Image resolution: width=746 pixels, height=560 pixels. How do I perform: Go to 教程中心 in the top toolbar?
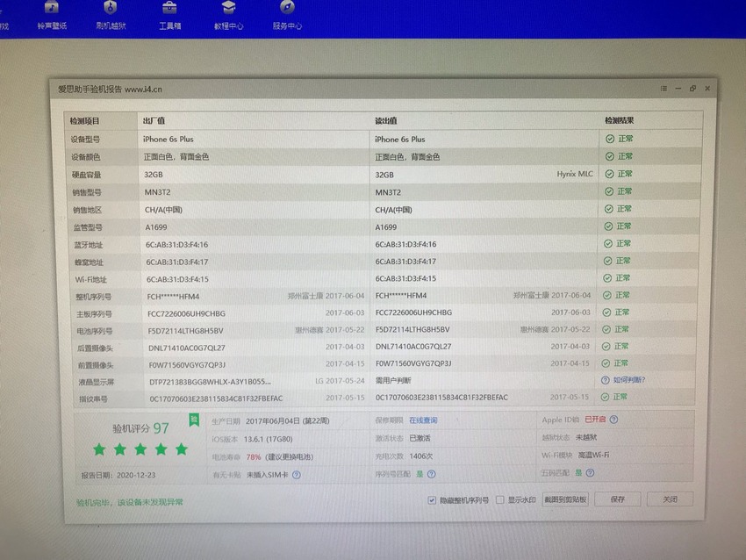(x=228, y=15)
